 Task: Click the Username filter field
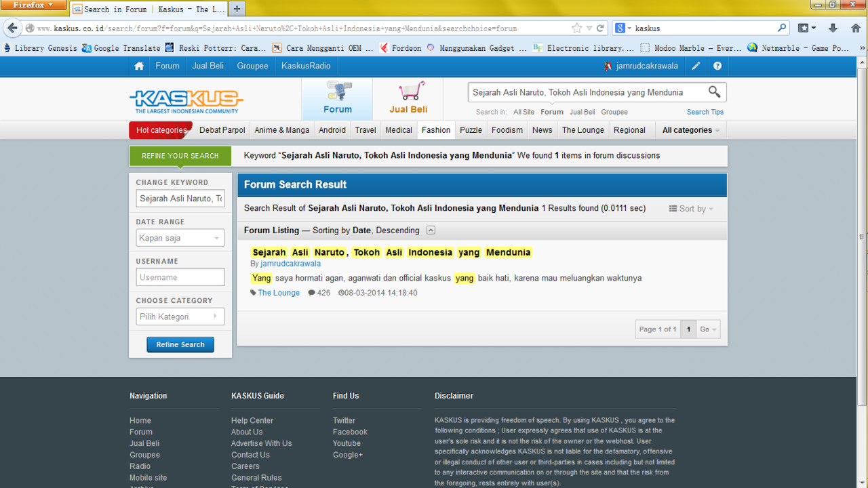180,277
